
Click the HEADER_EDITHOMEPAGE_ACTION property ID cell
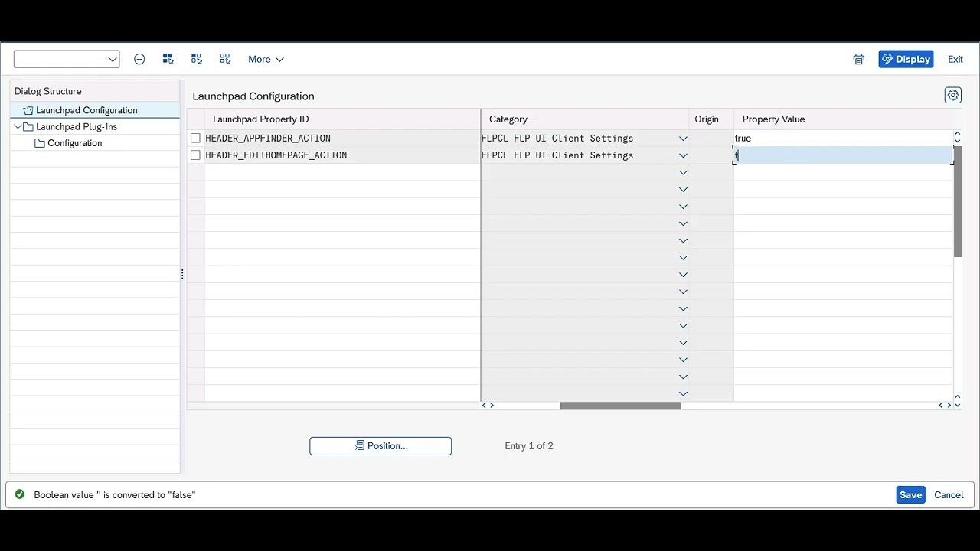pyautogui.click(x=342, y=155)
